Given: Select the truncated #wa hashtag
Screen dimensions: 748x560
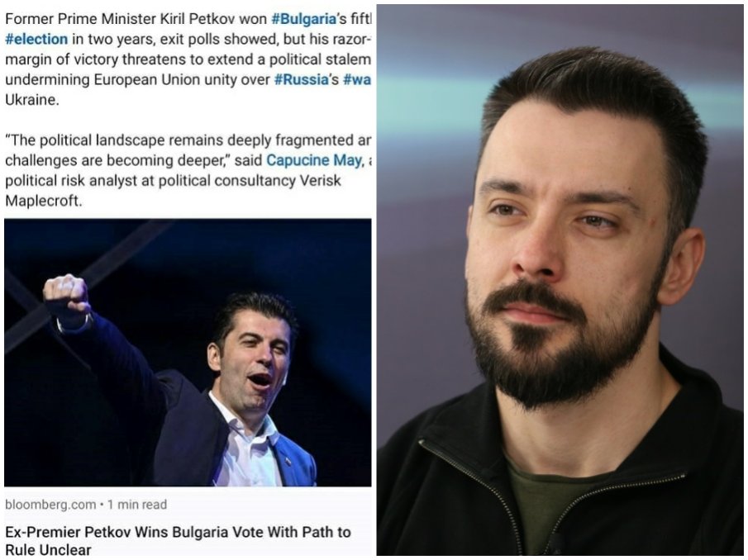Looking at the screenshot, I should [x=357, y=79].
